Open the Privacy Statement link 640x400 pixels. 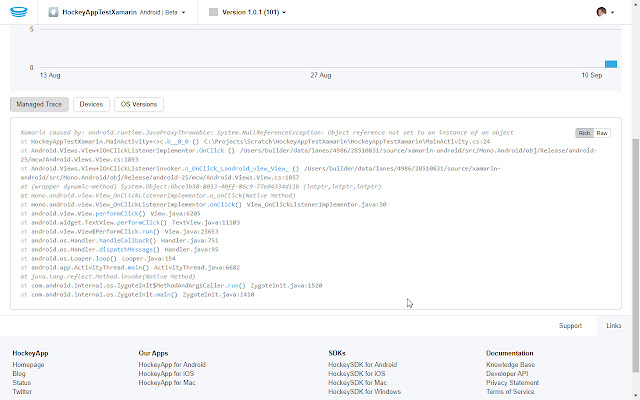coord(512,382)
